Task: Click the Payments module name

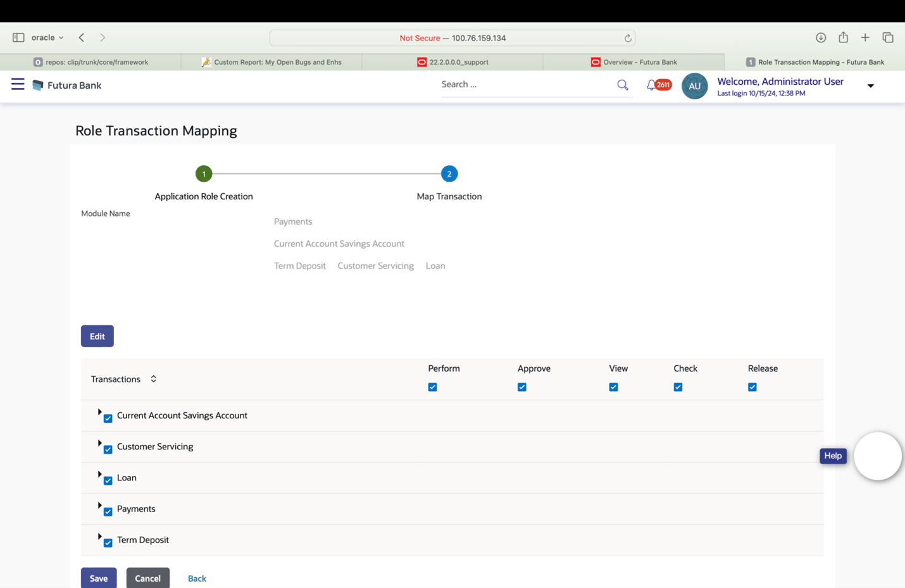Action: (x=293, y=222)
